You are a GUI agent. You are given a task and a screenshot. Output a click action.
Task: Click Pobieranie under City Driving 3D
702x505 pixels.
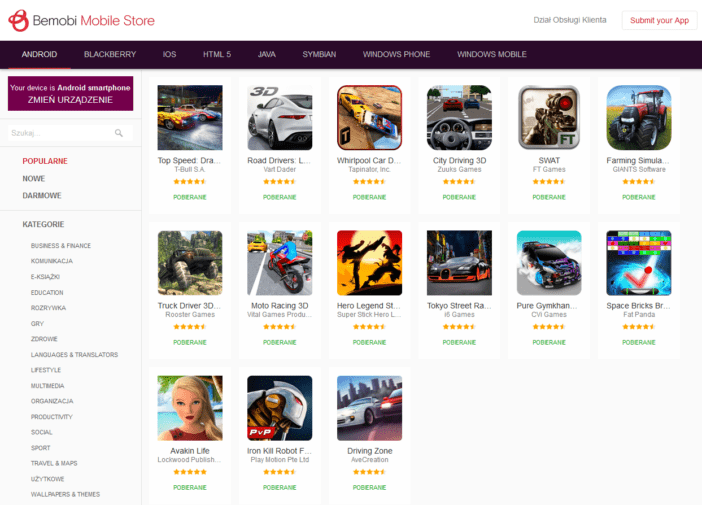coord(459,197)
